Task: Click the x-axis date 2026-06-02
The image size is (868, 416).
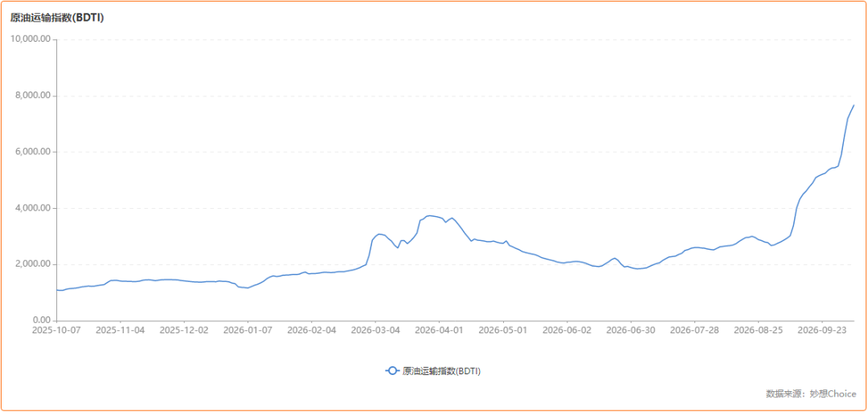Action: coord(567,330)
